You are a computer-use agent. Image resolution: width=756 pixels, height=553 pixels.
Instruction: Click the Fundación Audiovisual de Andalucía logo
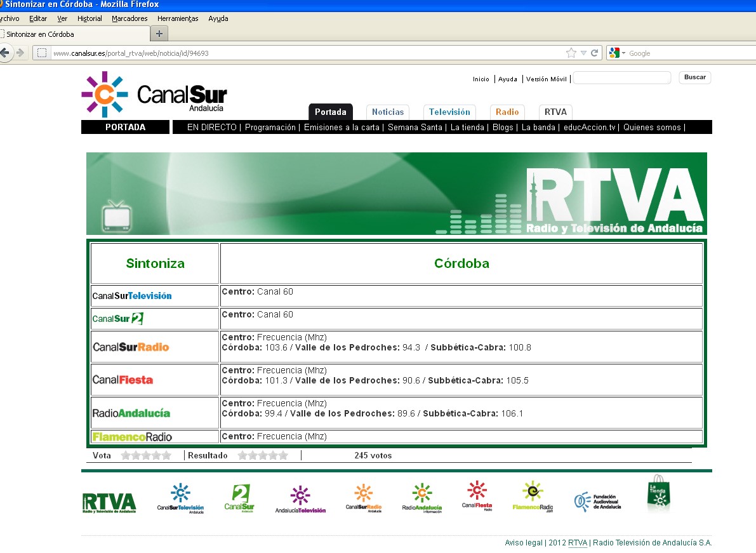(x=597, y=502)
